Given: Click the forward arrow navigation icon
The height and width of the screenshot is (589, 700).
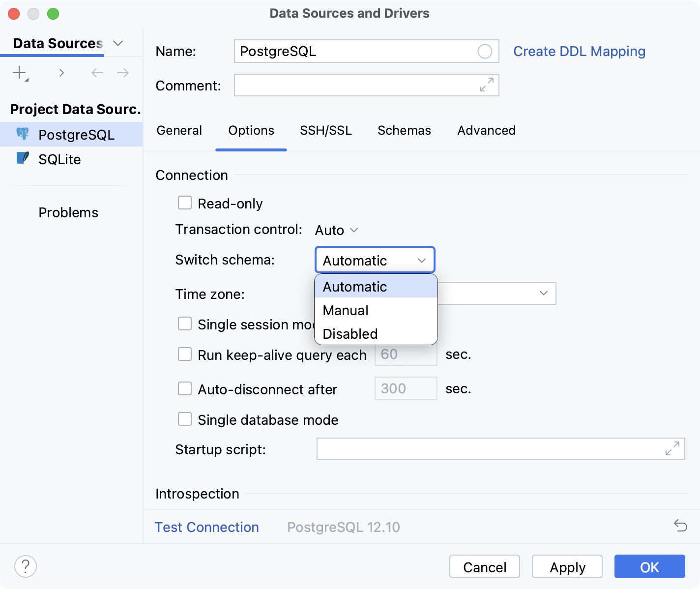Looking at the screenshot, I should [x=123, y=72].
